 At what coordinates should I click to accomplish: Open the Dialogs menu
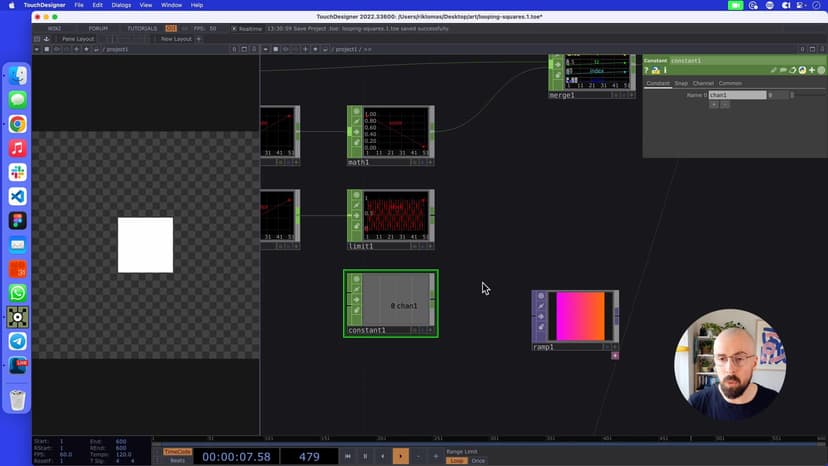[x=121, y=5]
